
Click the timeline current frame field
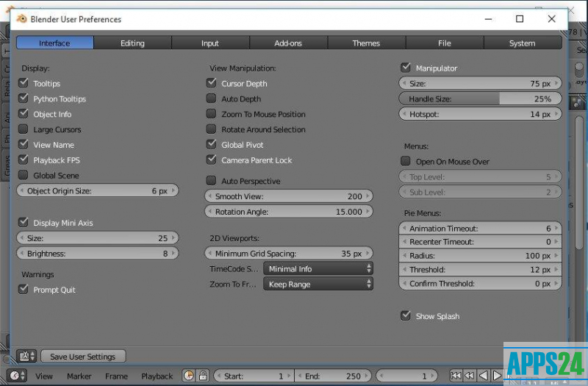tap(406, 376)
